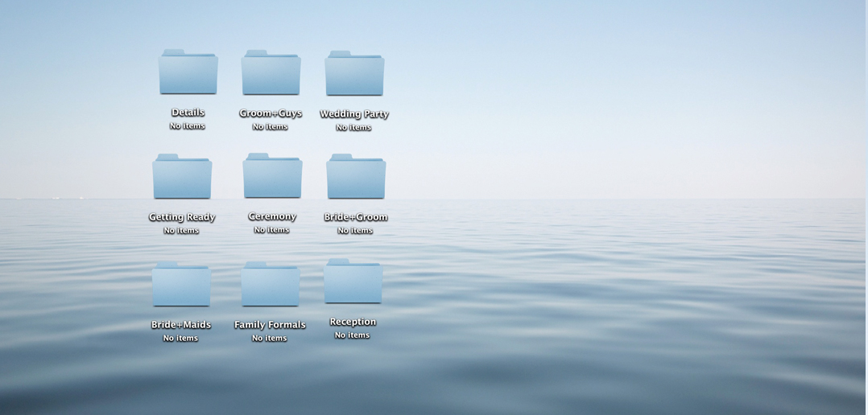This screenshot has width=868, height=415.
Task: Select the Details folder icon
Action: point(188,72)
